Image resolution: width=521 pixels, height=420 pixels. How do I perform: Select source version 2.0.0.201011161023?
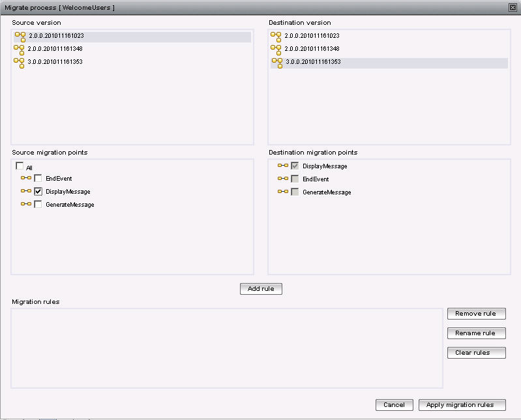point(132,37)
